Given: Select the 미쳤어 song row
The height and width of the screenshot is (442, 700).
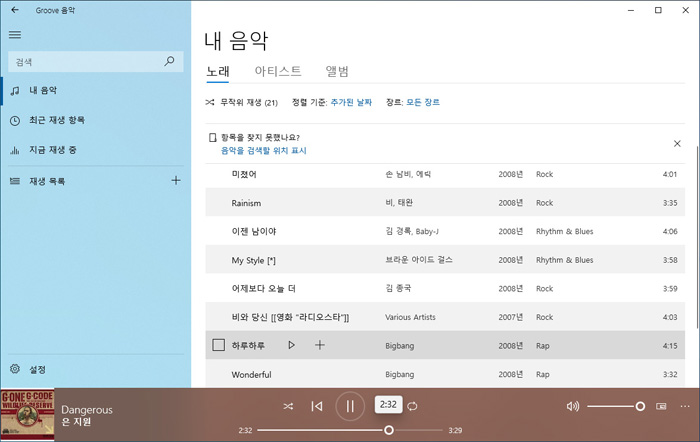Looking at the screenshot, I should [x=445, y=174].
